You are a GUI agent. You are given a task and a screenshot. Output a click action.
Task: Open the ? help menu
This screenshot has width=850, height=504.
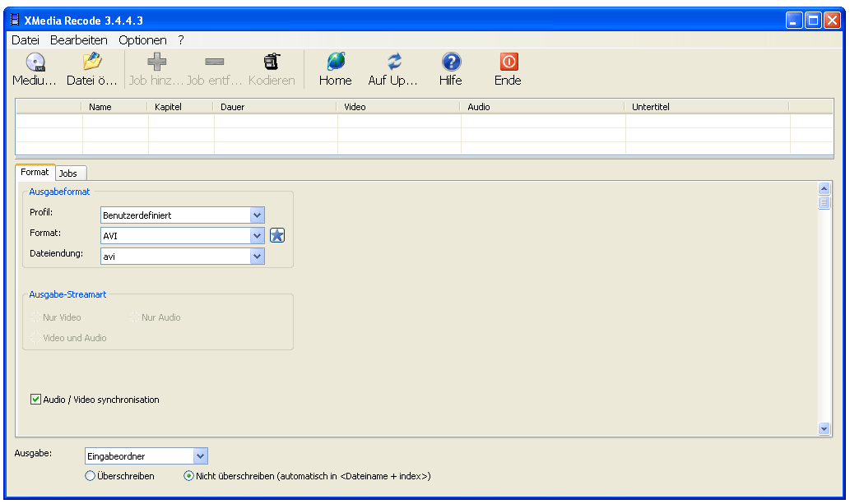(x=181, y=40)
